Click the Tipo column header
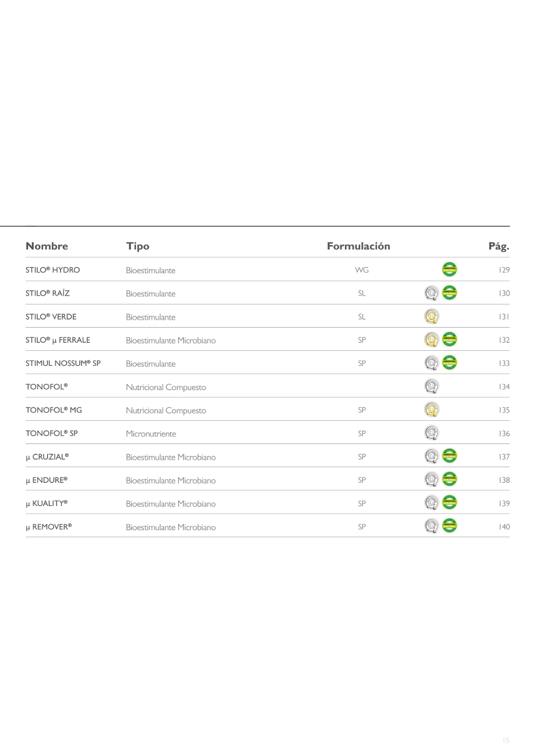The image size is (535, 756). click(x=138, y=246)
